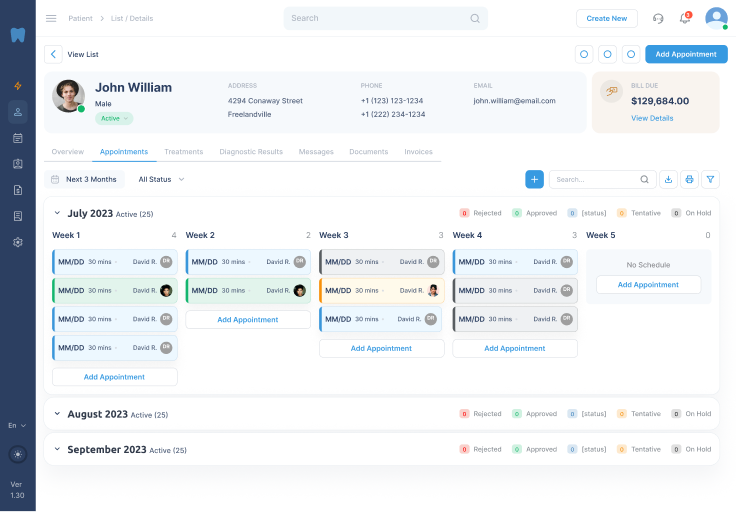This screenshot has height=512, width=736.
Task: Click the blue plus icon button
Action: point(535,179)
